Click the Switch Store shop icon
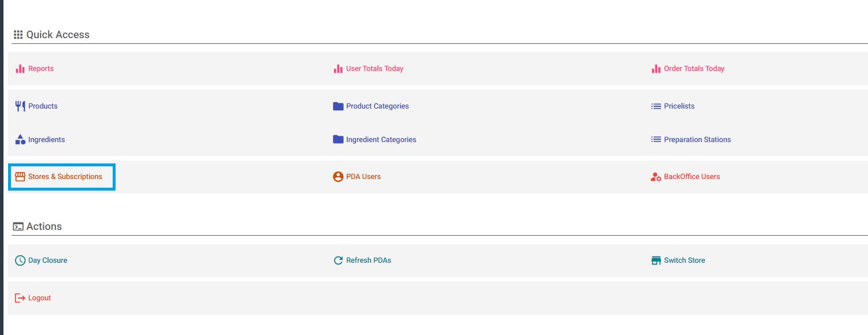The height and width of the screenshot is (335, 868). (x=656, y=260)
